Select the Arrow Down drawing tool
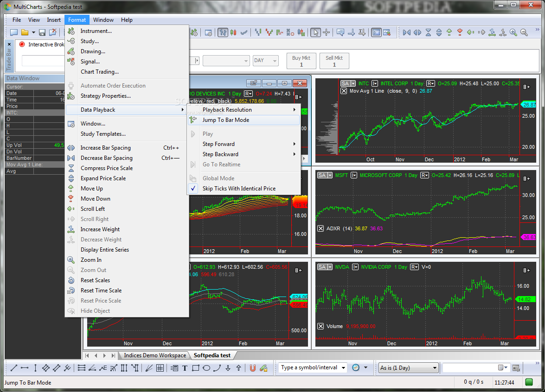This screenshot has width=545, height=392. point(228,368)
